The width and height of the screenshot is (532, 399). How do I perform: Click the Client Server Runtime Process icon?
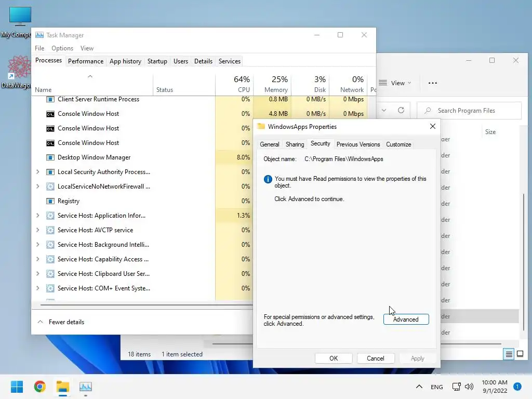[x=50, y=99]
